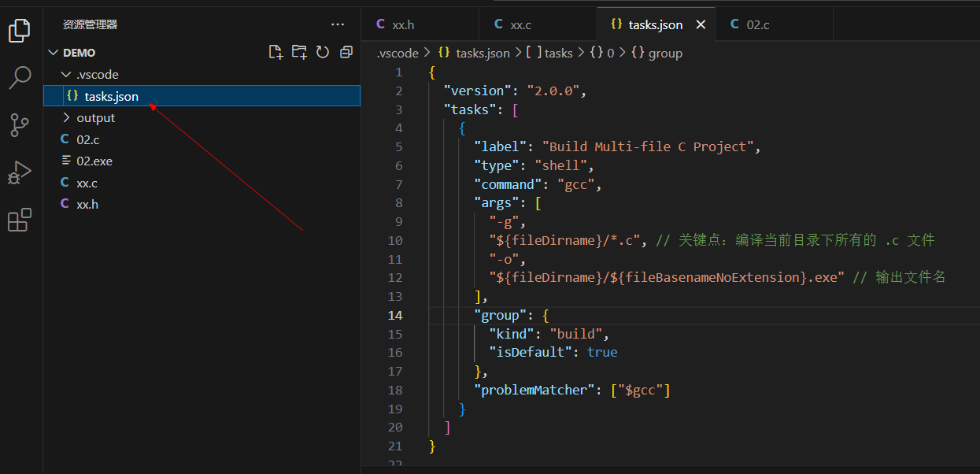
Task: Click the "args" key on line 8
Action: 497,203
